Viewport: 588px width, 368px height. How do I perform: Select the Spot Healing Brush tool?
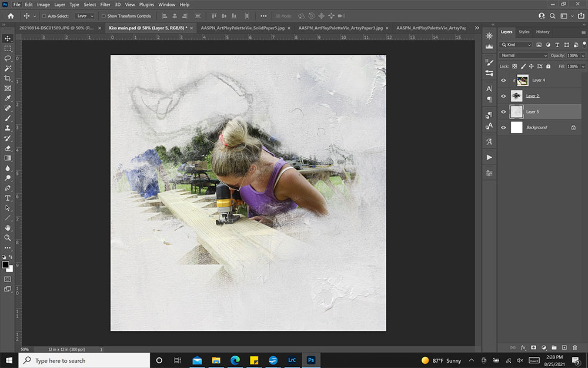click(x=8, y=108)
